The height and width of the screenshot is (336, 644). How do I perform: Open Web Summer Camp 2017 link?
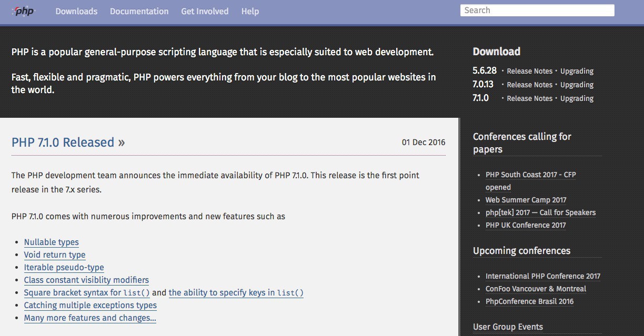(526, 200)
